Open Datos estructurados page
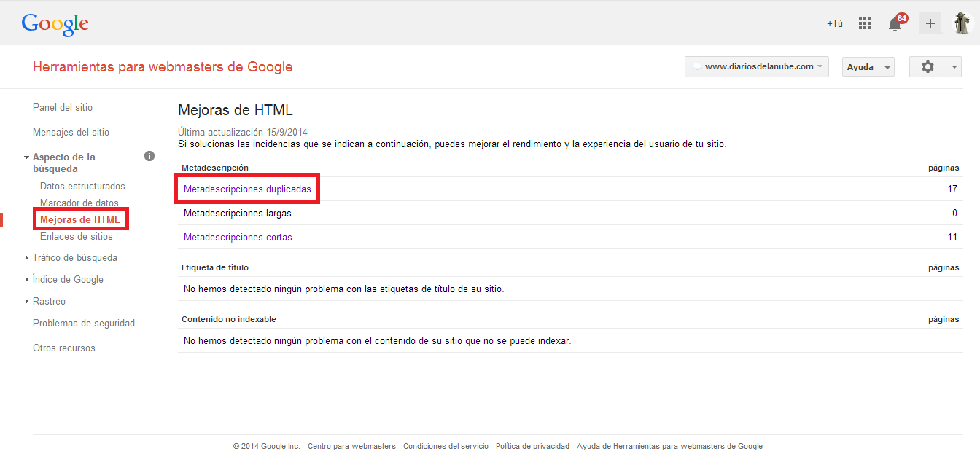980x454 pixels. (82, 186)
